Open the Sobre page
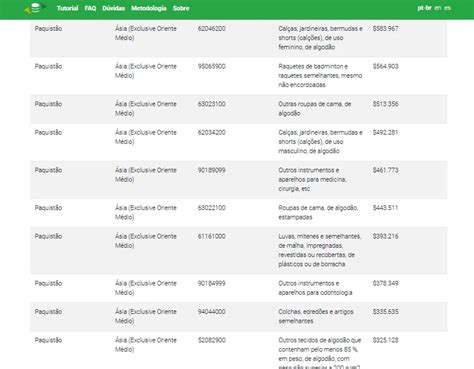This screenshot has width=474, height=369. [181, 8]
